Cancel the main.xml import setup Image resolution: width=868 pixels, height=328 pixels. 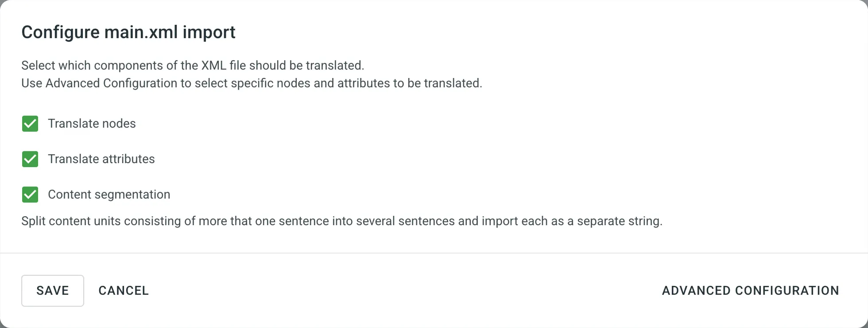point(124,290)
